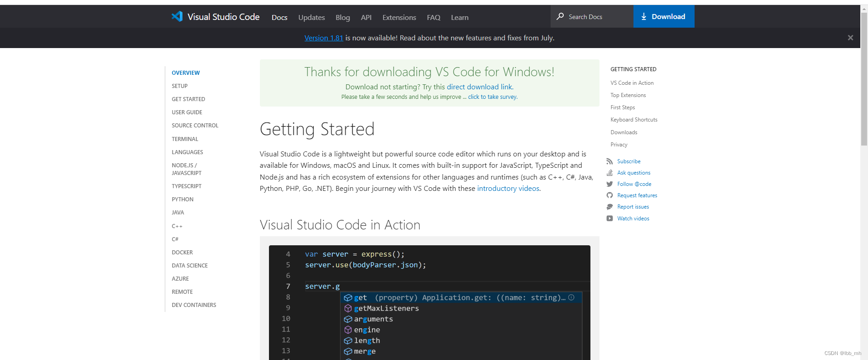Click the Report issues speech icon

pos(609,207)
